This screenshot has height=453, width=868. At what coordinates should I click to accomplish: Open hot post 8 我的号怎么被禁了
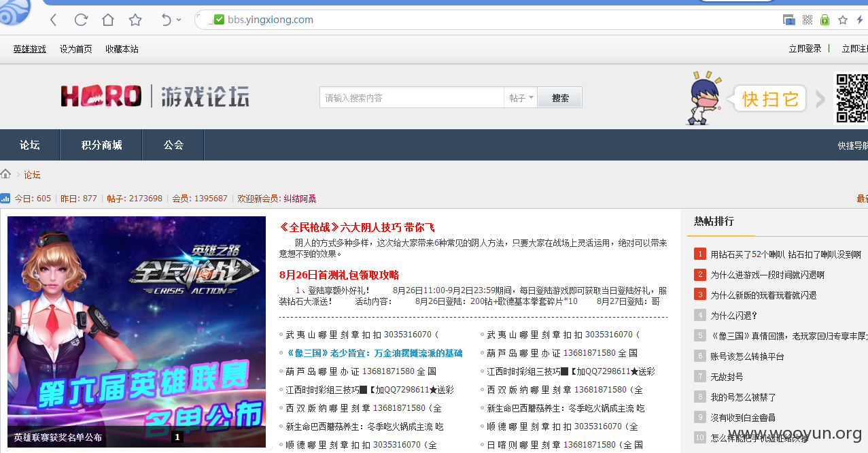(743, 397)
